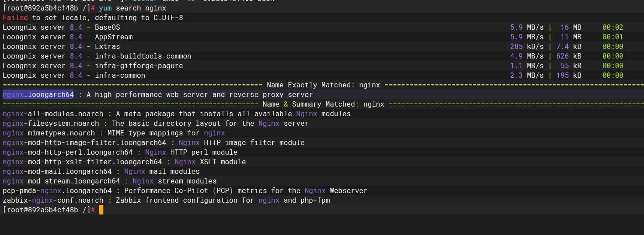The image size is (644, 235).
Task: Click the pcp-pmda-nginx.loongarch64 package
Action: click(57, 190)
